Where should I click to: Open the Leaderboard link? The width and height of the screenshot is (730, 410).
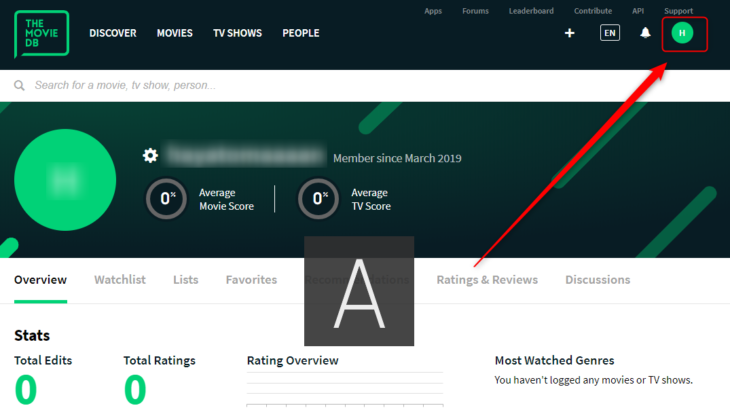click(x=531, y=11)
